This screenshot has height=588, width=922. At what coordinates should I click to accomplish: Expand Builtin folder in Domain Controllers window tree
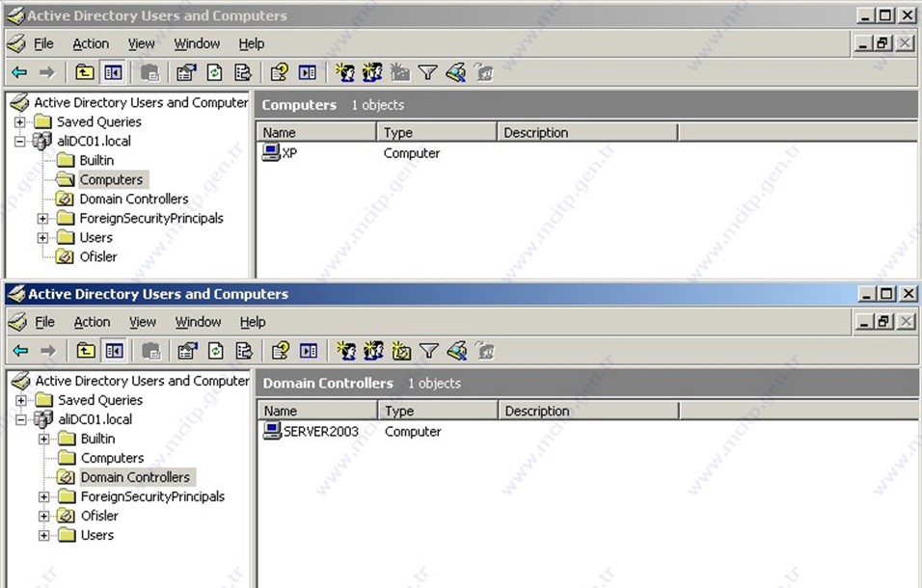coord(43,439)
